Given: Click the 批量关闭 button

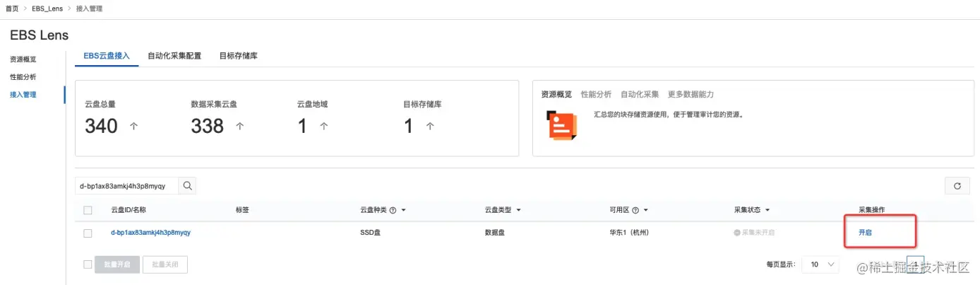Looking at the screenshot, I should click(x=165, y=264).
